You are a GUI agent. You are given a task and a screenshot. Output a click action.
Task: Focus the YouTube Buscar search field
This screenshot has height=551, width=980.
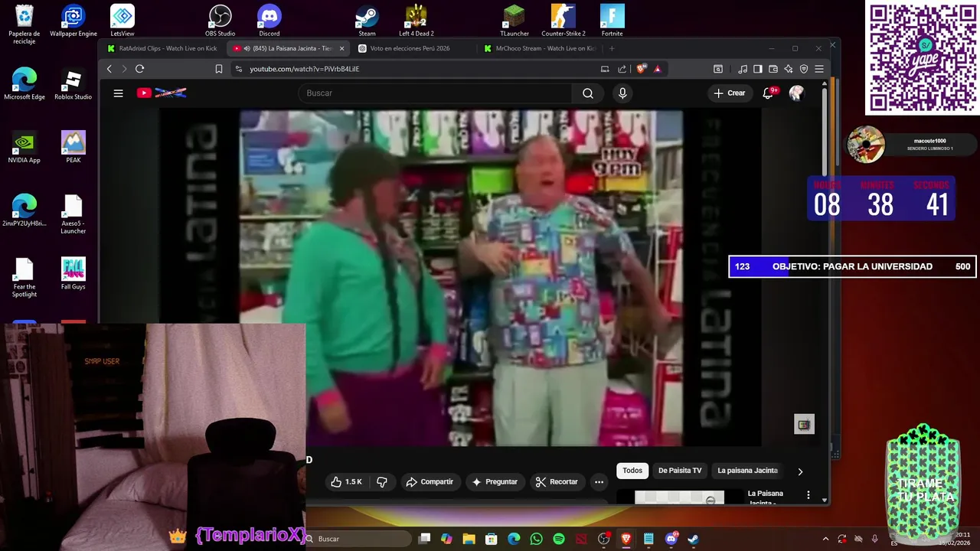(x=435, y=93)
